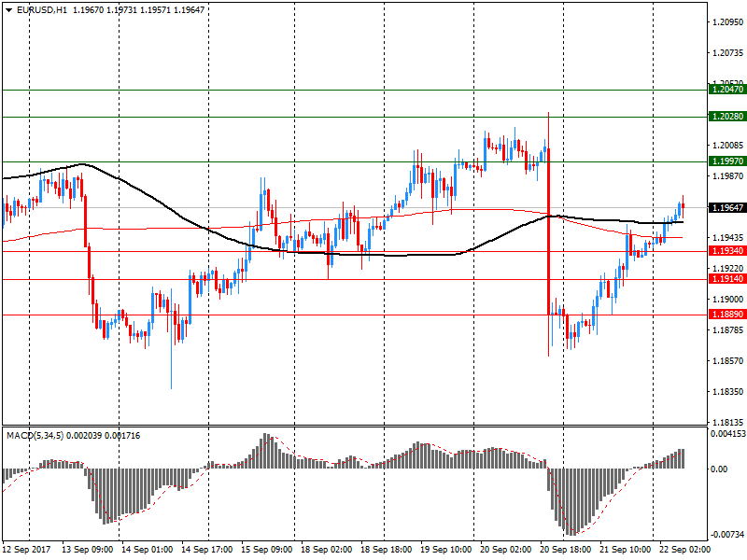Click the 1.19435 price scale value
The height and width of the screenshot is (560, 747).
pyautogui.click(x=728, y=238)
